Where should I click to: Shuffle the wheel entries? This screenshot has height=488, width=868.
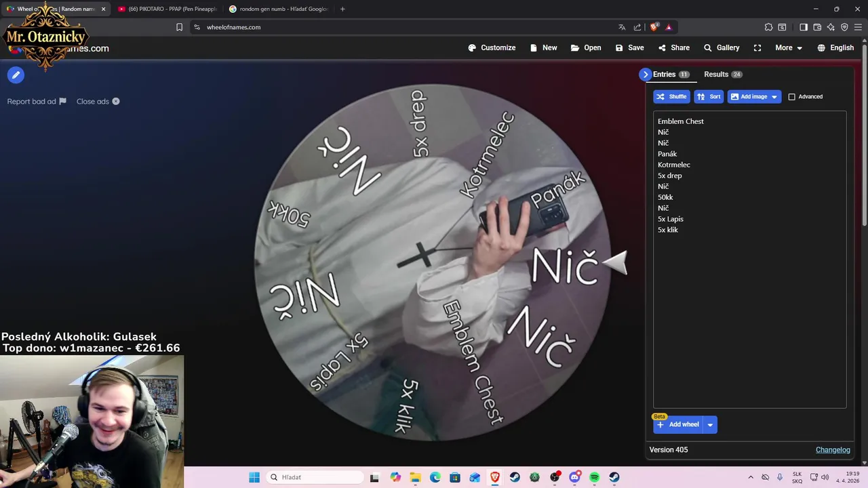(x=671, y=97)
